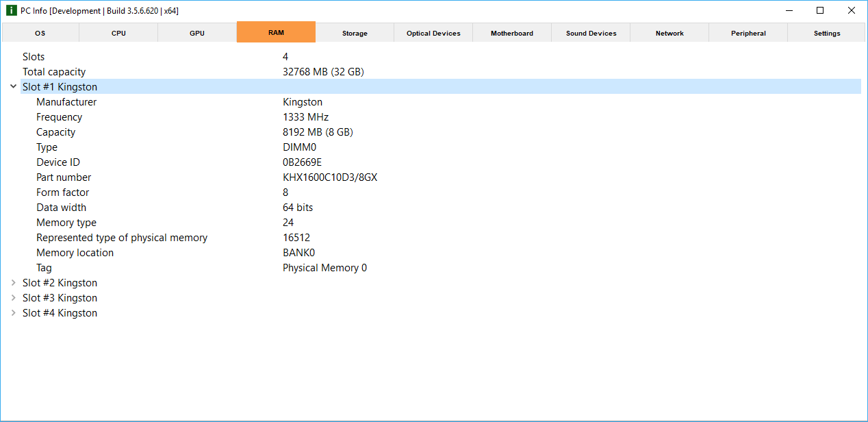Expand the Slot #2 Kingston chevron

(x=13, y=283)
